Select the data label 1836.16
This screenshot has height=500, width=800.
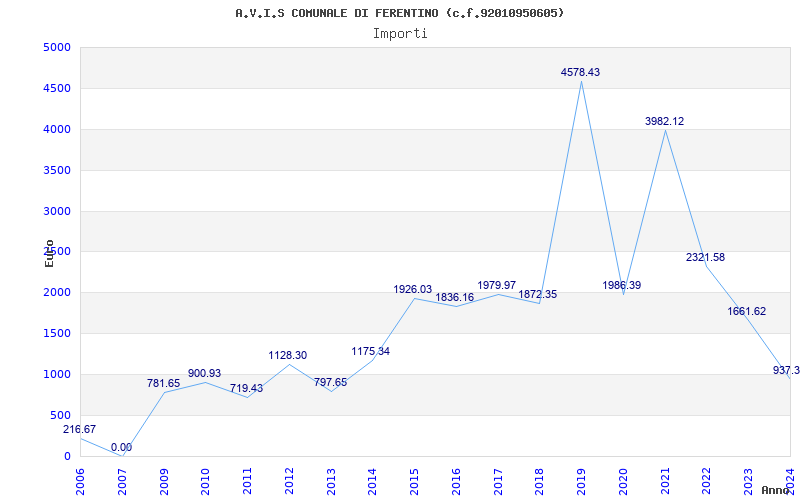pyautogui.click(x=455, y=297)
